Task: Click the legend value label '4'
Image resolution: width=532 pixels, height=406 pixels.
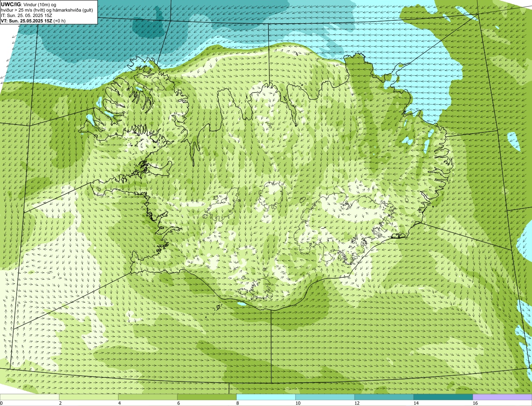Action: (x=119, y=403)
